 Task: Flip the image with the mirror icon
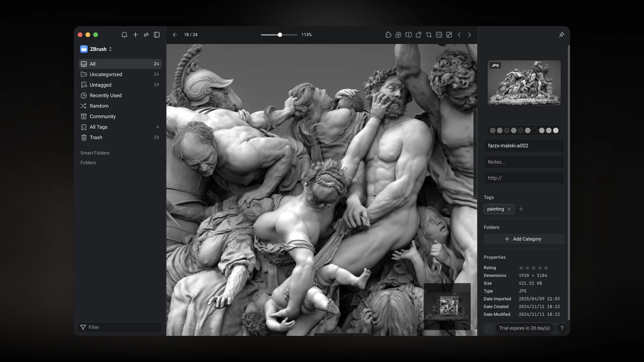coord(409,35)
